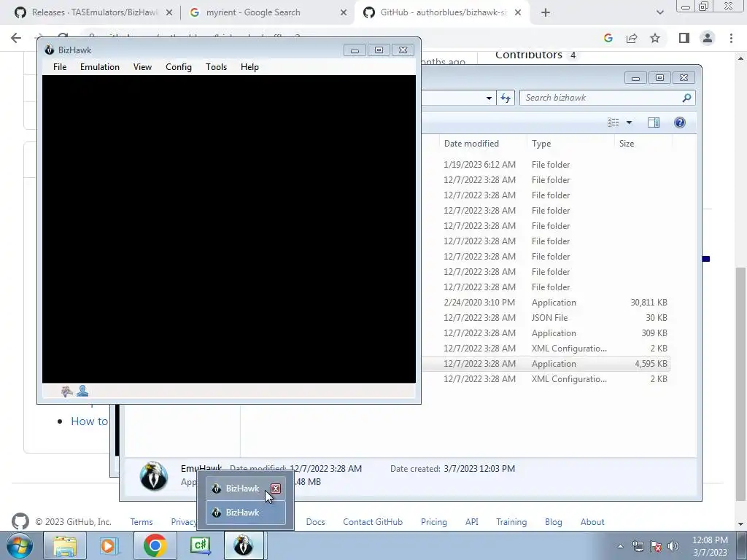747x560 pixels.
Task: Open Chrome from the taskbar
Action: tap(155, 545)
